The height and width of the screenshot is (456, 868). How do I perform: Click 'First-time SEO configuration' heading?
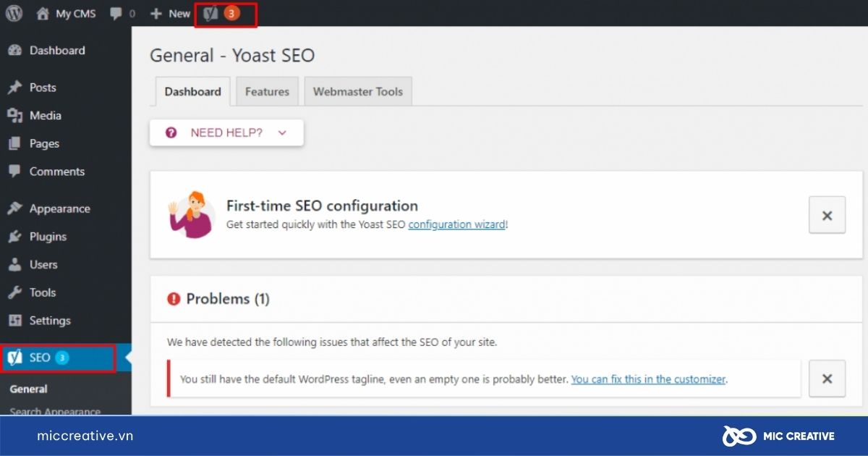tap(322, 206)
